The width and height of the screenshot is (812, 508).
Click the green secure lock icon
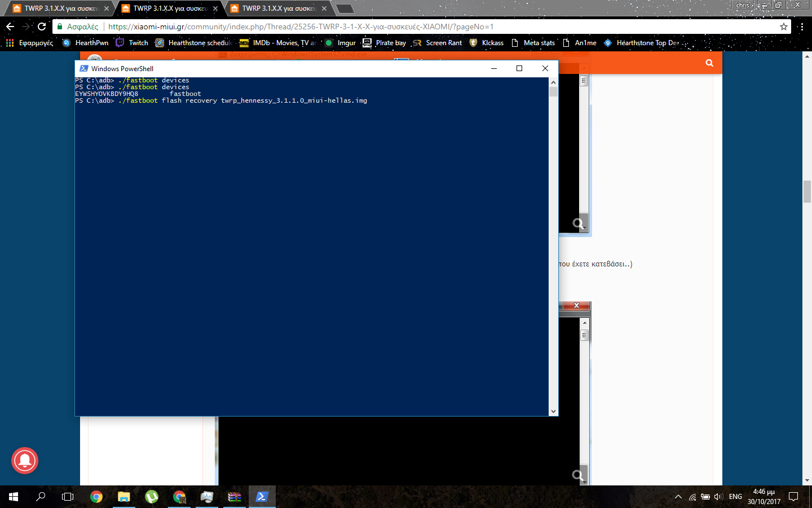(x=60, y=27)
